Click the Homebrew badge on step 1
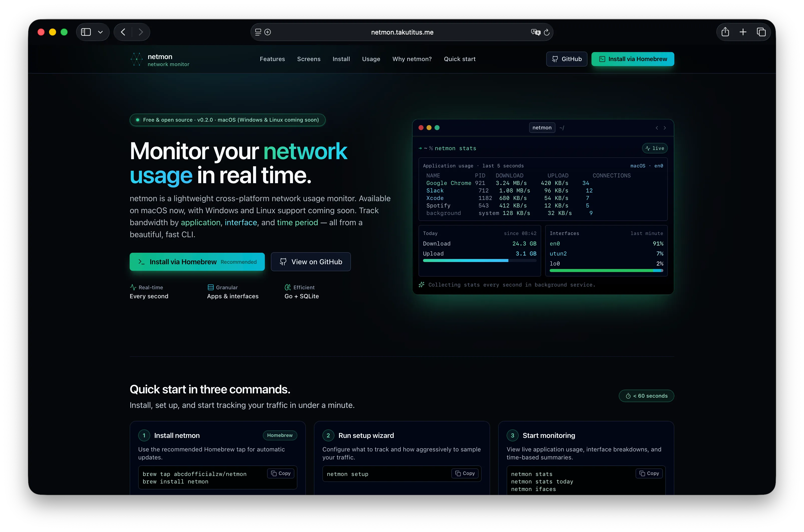This screenshot has height=532, width=804. tap(280, 435)
